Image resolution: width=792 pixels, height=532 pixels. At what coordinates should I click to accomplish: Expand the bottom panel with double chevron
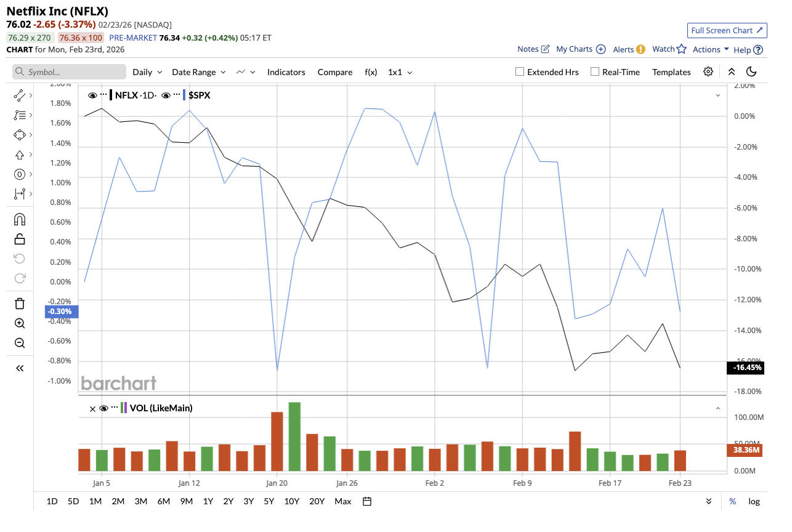click(709, 501)
